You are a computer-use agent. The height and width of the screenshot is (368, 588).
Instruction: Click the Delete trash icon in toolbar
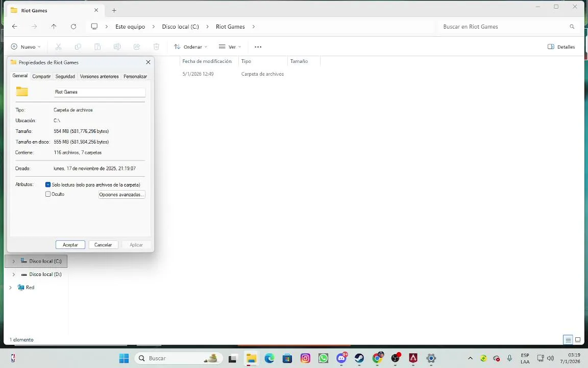coord(156,47)
